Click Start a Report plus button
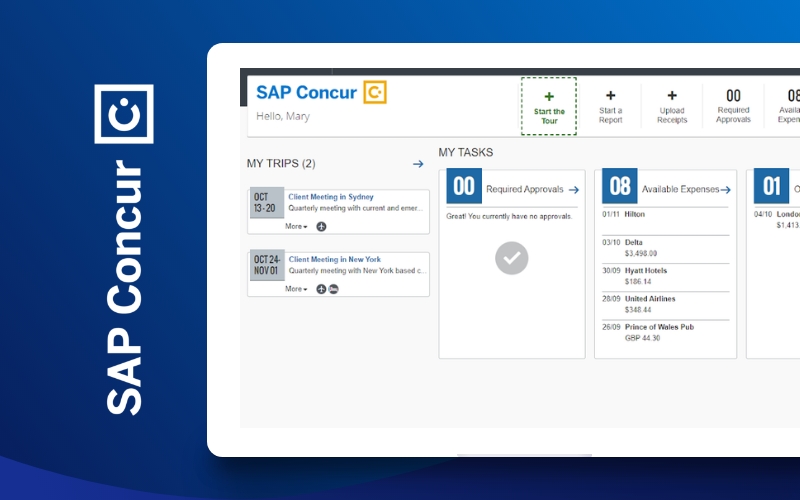800x500 pixels. (x=610, y=106)
